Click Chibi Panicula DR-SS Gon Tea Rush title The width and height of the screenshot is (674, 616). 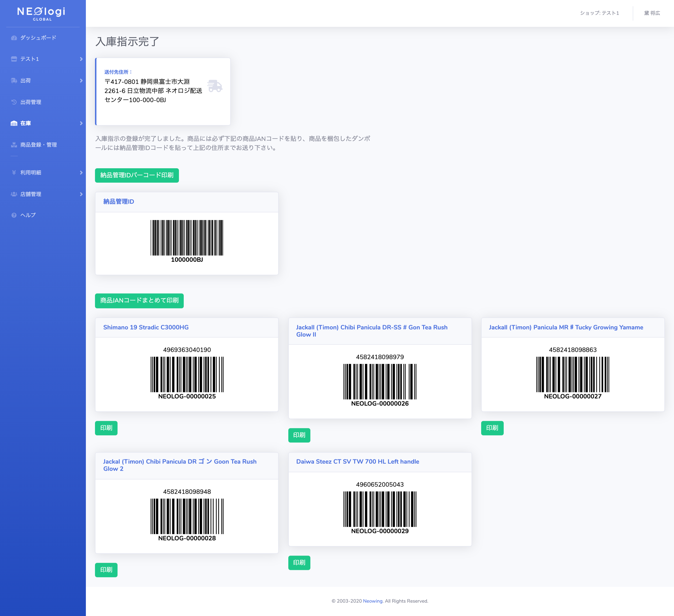372,331
